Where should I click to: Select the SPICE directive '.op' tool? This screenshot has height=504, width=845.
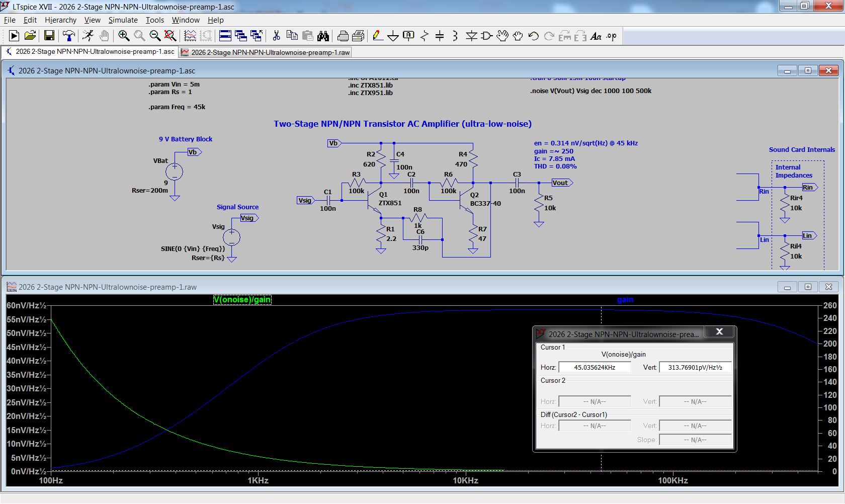[612, 36]
